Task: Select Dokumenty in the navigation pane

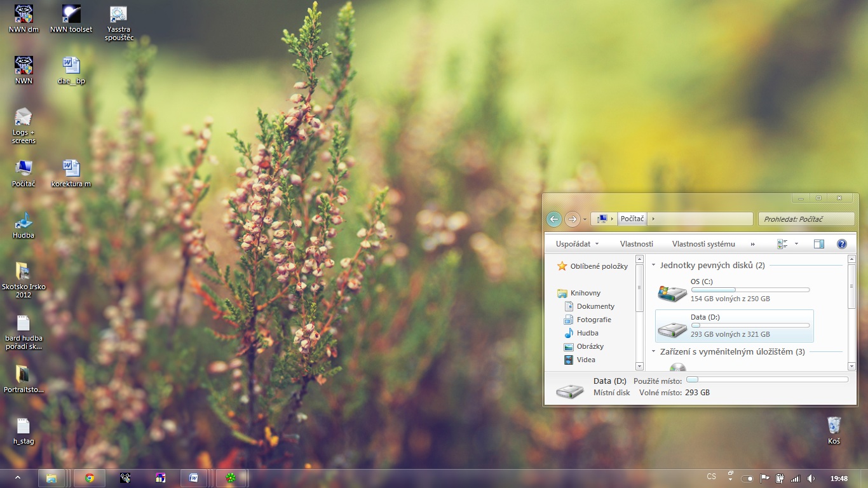Action: click(595, 306)
